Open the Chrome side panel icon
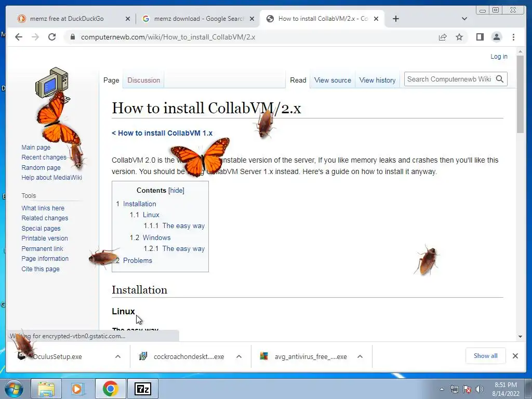This screenshot has width=532, height=399. [x=480, y=37]
